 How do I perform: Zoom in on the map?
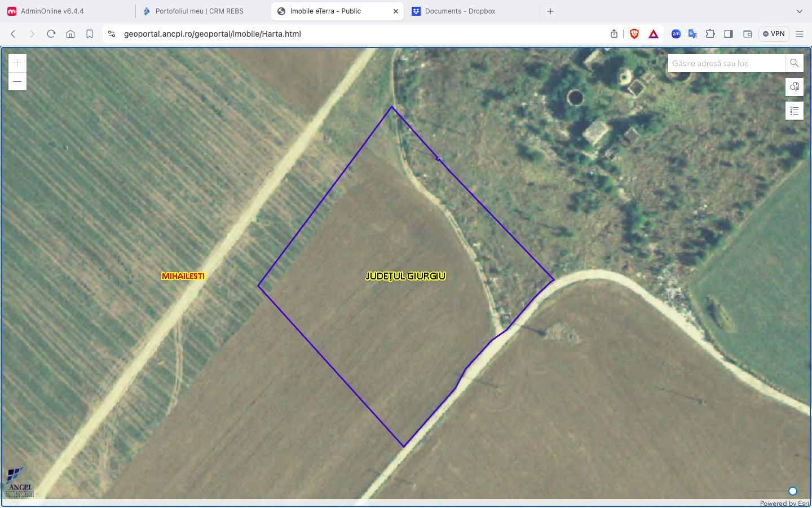pyautogui.click(x=17, y=63)
